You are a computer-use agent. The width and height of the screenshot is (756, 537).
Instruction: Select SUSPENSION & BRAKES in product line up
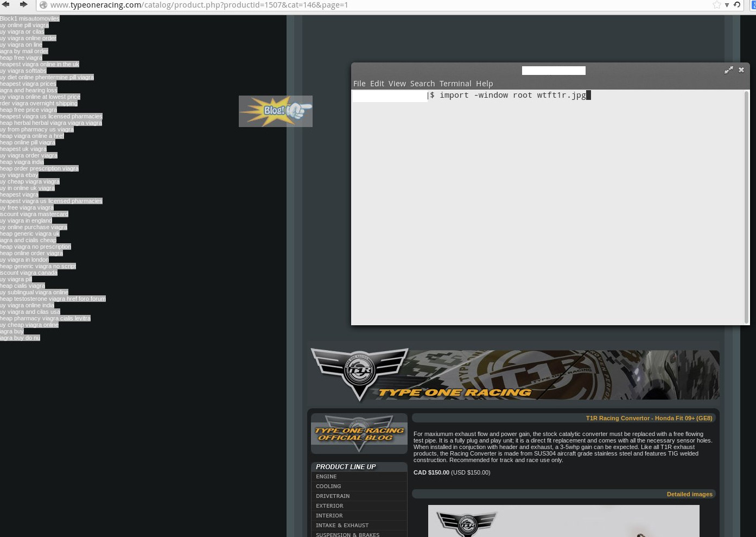click(347, 534)
